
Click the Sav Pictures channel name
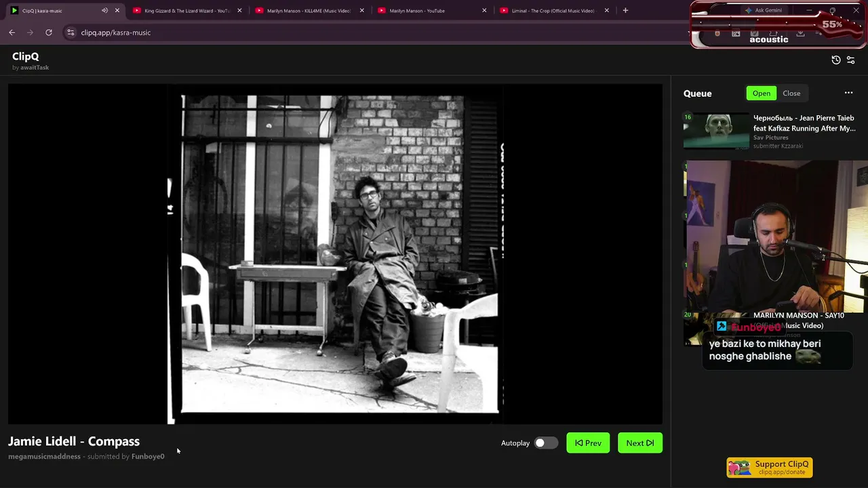pyautogui.click(x=771, y=138)
